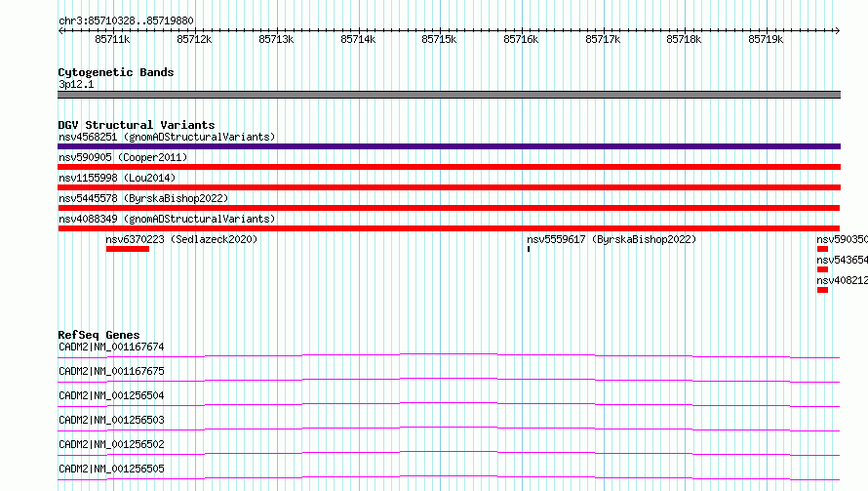Open the DGV Structural Variants track title

click(x=137, y=125)
